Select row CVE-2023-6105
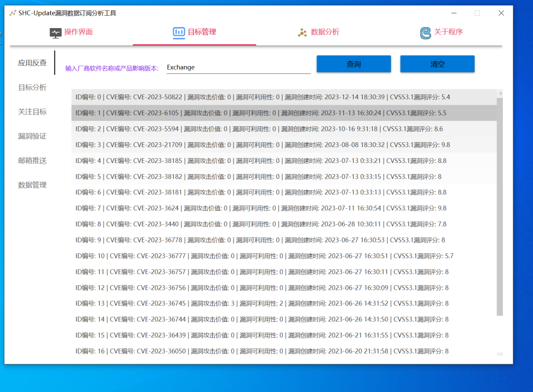The image size is (533, 392). tap(284, 113)
